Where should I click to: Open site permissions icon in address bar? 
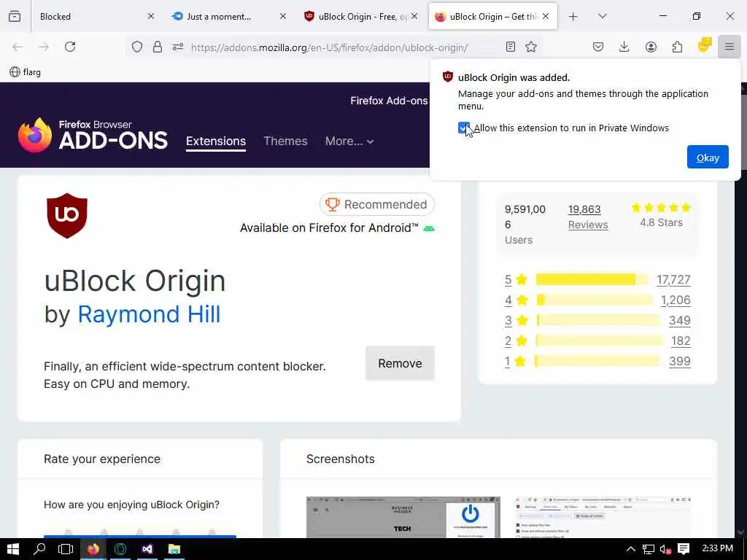pyautogui.click(x=178, y=47)
